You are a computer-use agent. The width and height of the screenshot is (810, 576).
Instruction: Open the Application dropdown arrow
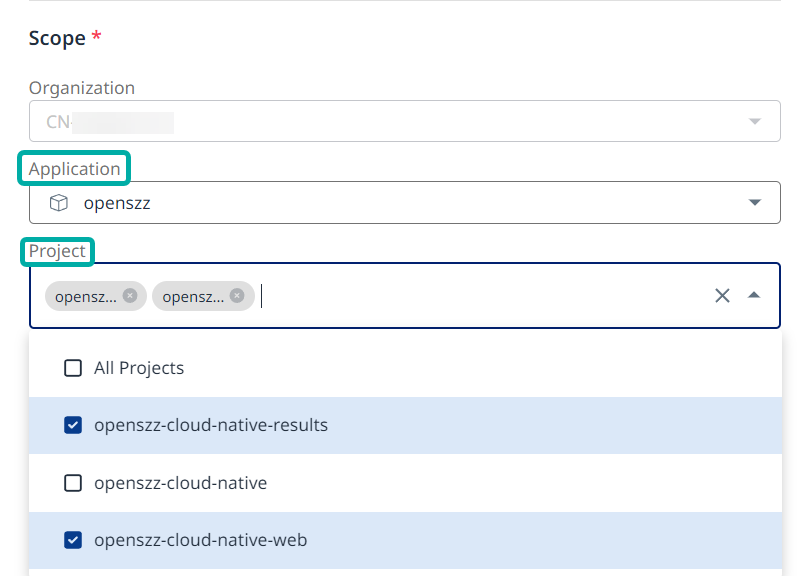pos(754,203)
